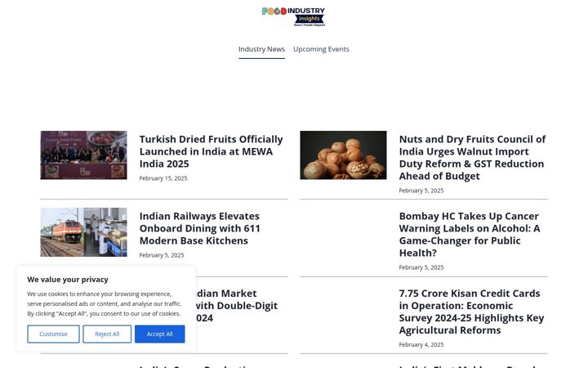Click Accept All cookies button
The image size is (588, 368).
(x=160, y=334)
